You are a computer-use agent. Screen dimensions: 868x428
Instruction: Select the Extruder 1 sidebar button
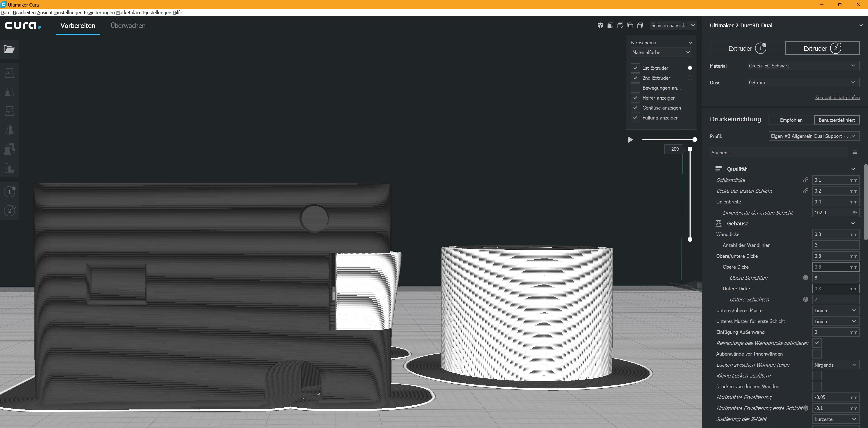click(x=9, y=191)
